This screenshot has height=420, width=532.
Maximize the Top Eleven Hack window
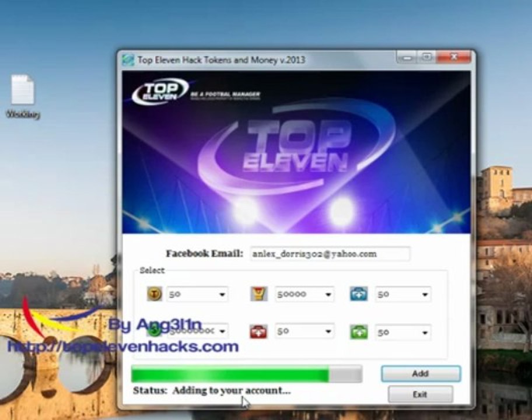point(427,57)
